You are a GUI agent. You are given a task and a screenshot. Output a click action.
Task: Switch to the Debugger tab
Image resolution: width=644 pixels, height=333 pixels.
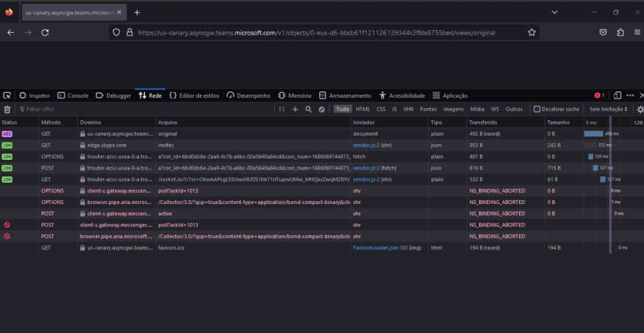point(113,95)
